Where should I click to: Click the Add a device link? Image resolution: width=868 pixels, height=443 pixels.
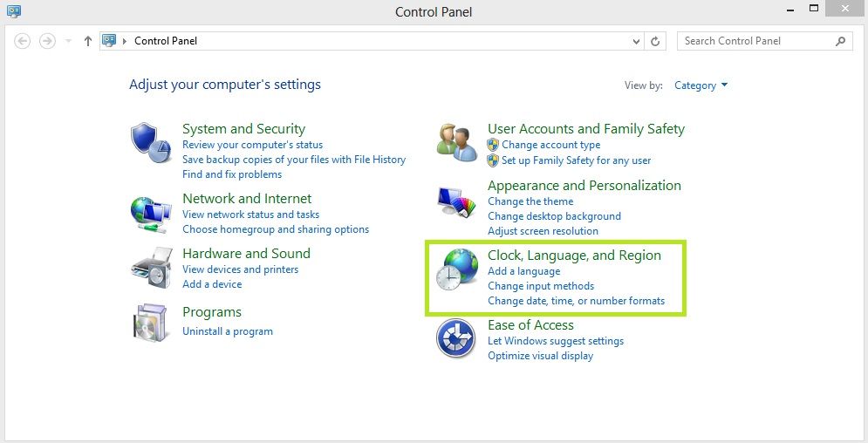point(212,284)
